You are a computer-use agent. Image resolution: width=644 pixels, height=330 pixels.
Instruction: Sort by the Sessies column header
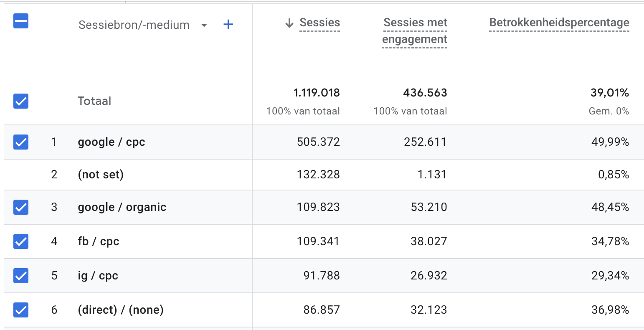coord(319,23)
